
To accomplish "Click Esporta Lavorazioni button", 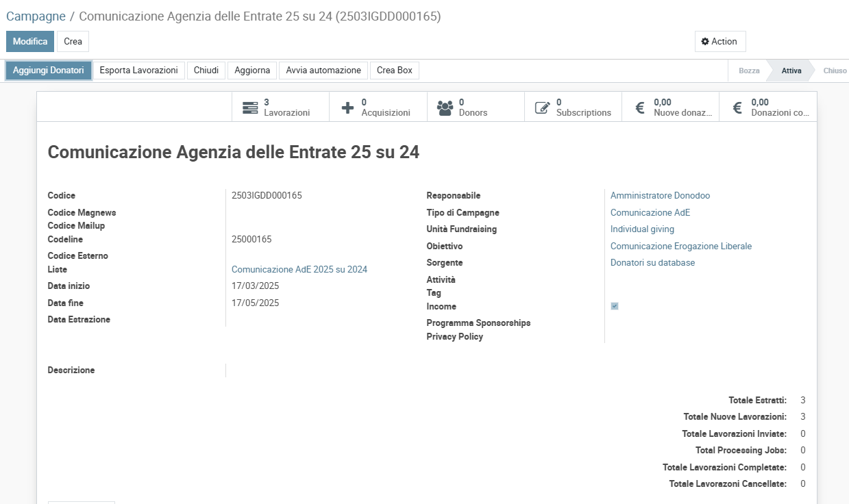I will (138, 71).
